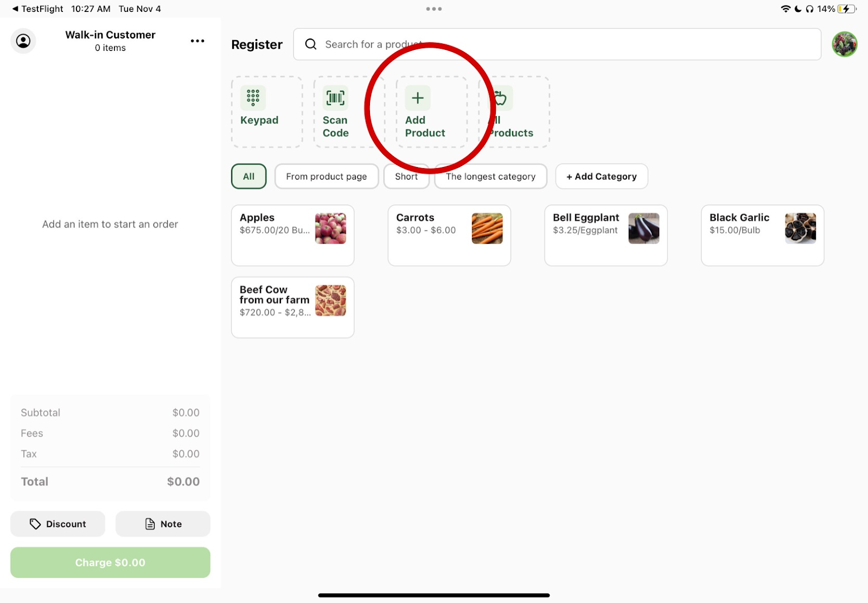Add a Note to the order
The image size is (868, 603).
click(x=163, y=524)
